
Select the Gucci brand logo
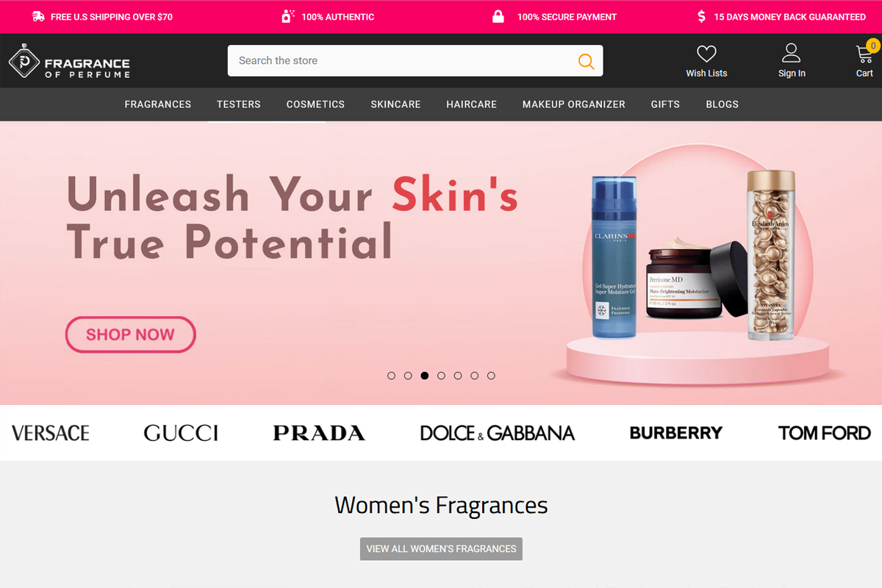click(181, 433)
